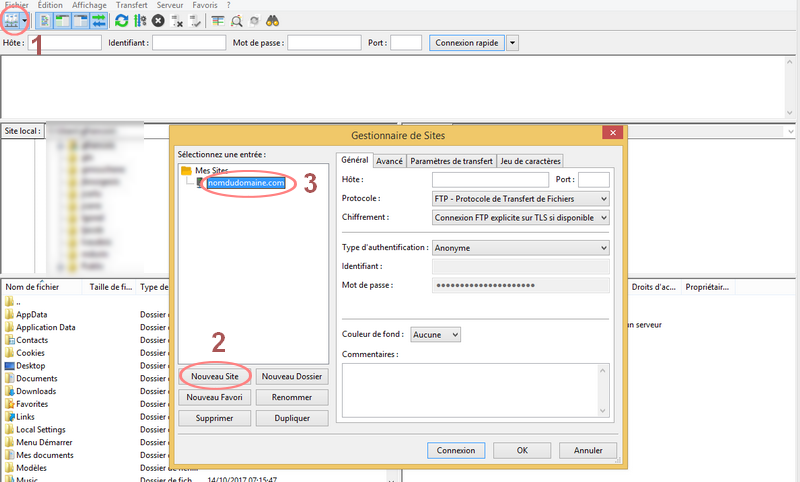Click the refresh file lists icon

(x=122, y=20)
